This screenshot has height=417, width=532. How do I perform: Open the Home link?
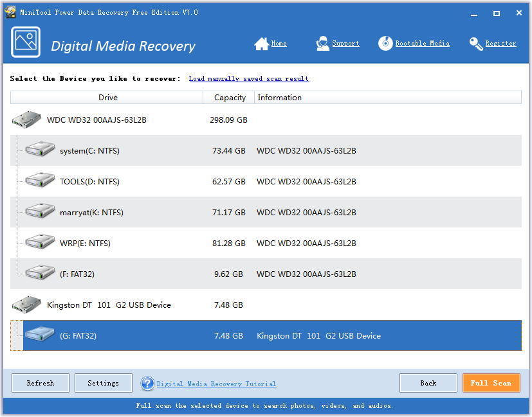click(x=279, y=43)
